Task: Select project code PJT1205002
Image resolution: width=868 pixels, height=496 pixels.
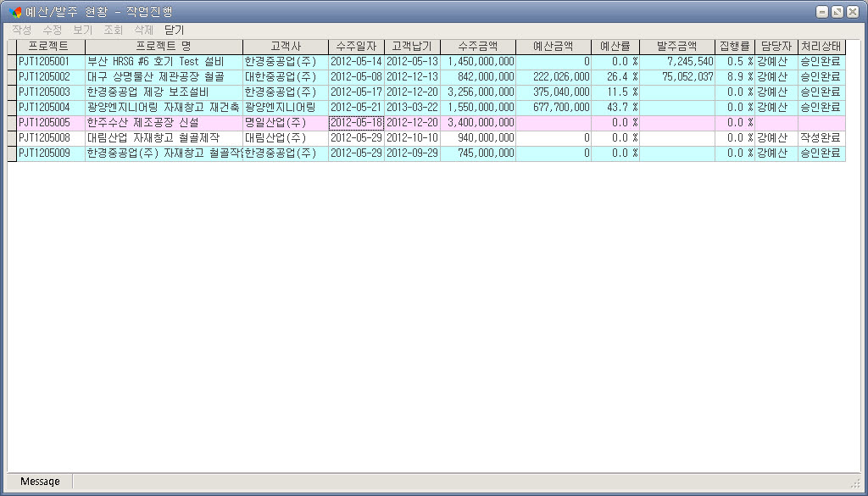Action: tap(51, 77)
